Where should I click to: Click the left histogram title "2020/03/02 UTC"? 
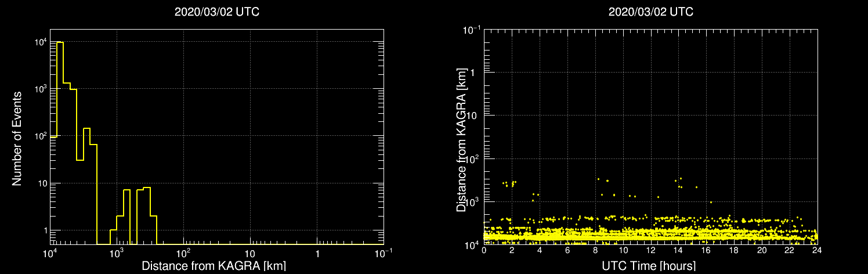(216, 12)
